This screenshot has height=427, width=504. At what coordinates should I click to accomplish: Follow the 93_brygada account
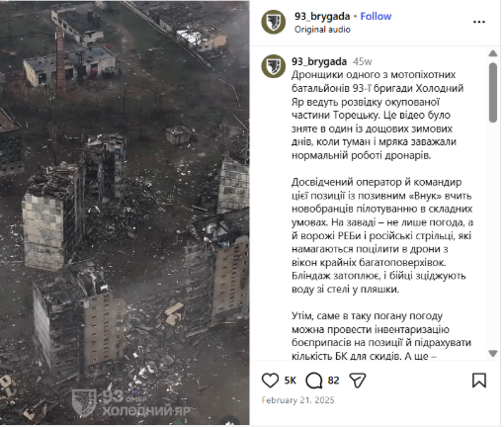point(376,16)
